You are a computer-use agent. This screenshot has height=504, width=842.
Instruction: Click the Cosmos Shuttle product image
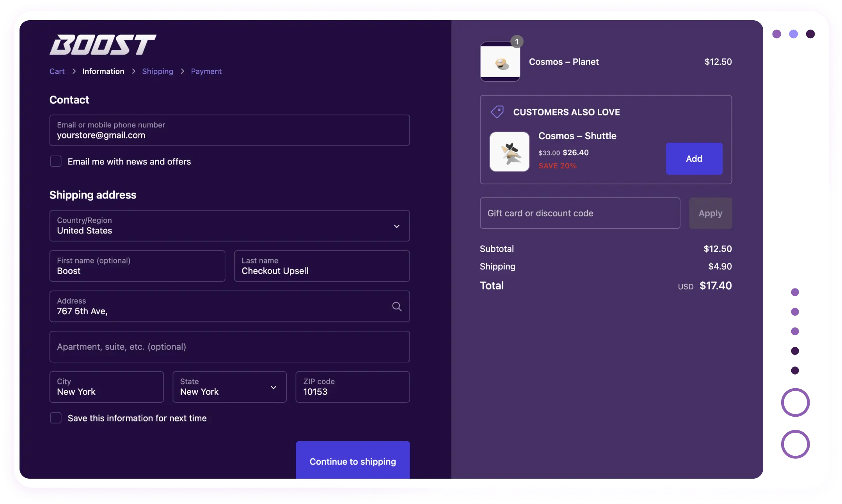coord(509,152)
